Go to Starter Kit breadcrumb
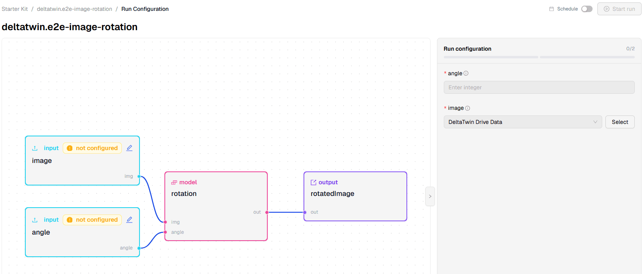The image size is (644, 274). (x=15, y=9)
